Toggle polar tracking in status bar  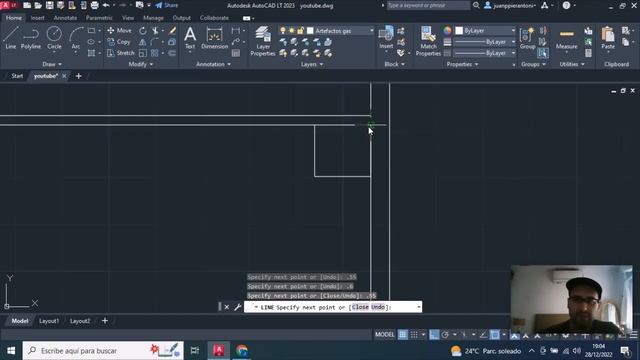pos(445,335)
